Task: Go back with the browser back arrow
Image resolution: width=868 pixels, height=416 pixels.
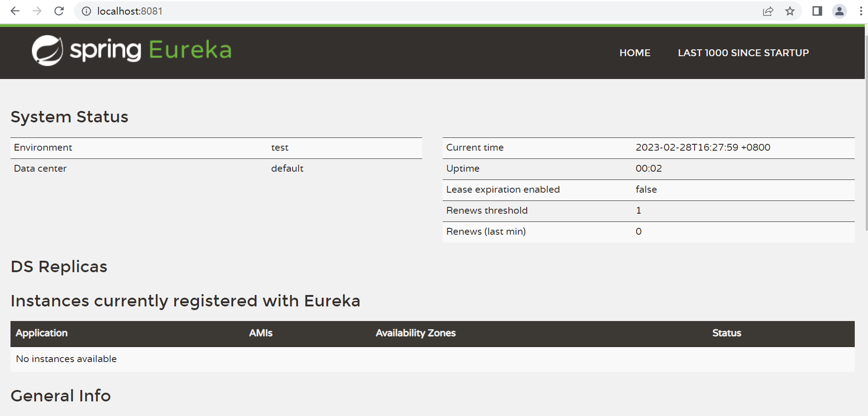Action: tap(15, 11)
